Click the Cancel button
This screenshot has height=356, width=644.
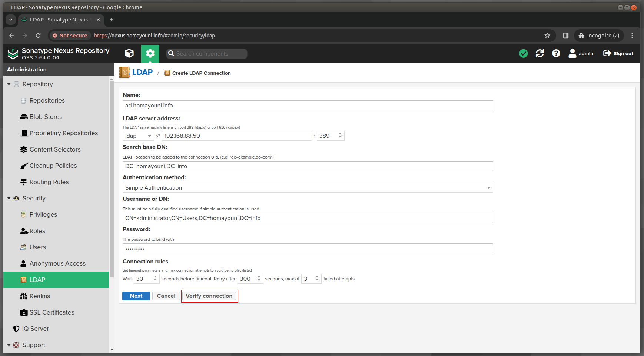(x=166, y=296)
